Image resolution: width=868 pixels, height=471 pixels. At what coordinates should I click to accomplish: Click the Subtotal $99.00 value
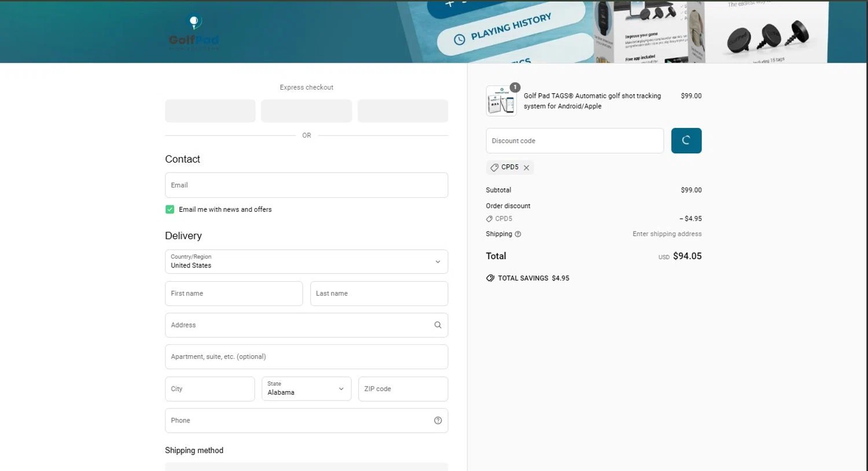(x=692, y=190)
